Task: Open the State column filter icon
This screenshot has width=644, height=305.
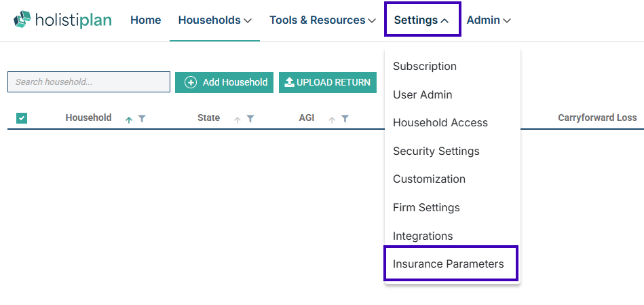Action: pos(250,119)
